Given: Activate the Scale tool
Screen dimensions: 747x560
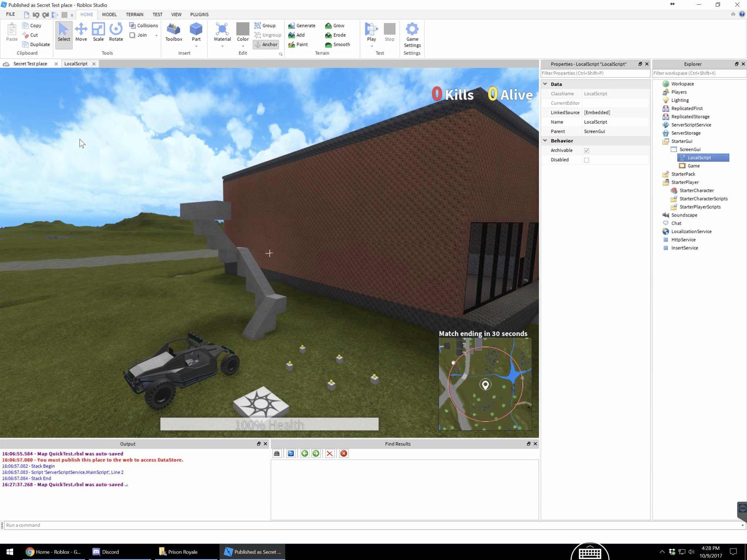Looking at the screenshot, I should [x=98, y=32].
